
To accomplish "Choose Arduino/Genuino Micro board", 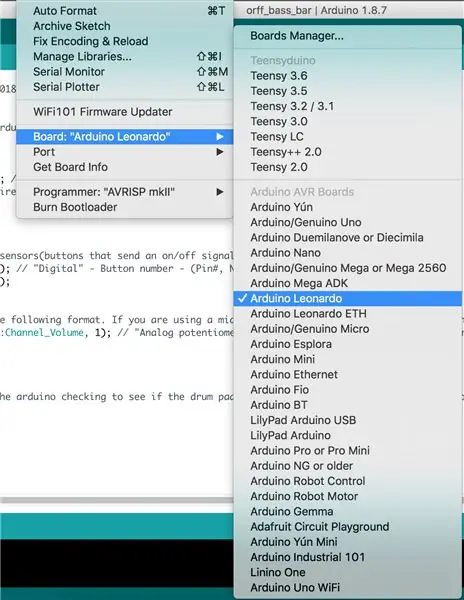I will click(348, 329).
